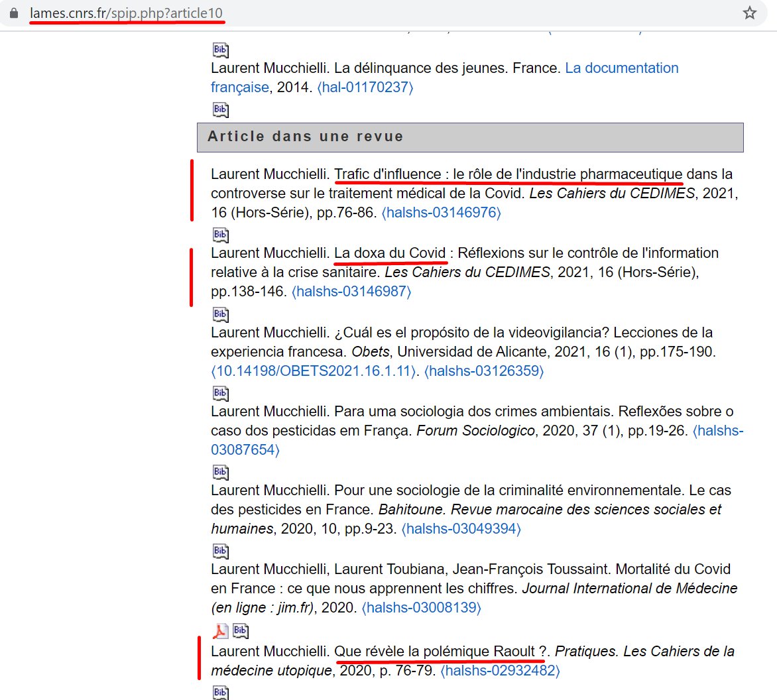Click the text 'Laurent Toubiana'
The height and width of the screenshot is (700, 777).
click(x=389, y=569)
